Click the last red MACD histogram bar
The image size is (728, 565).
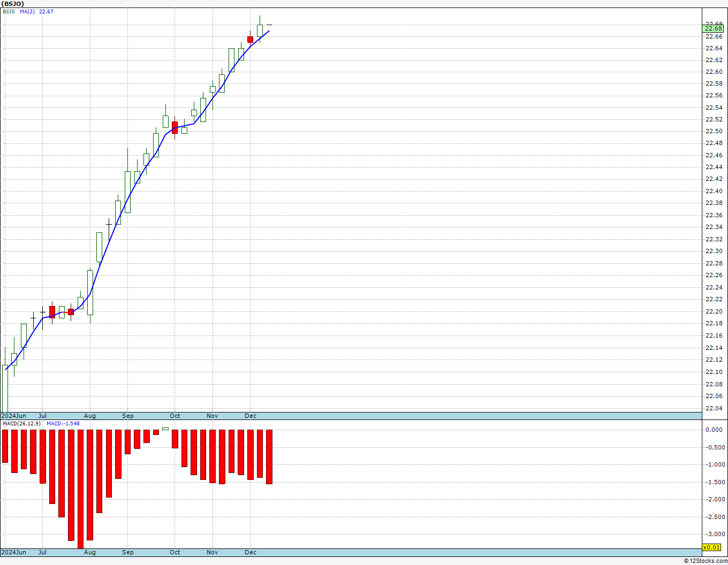pos(269,457)
